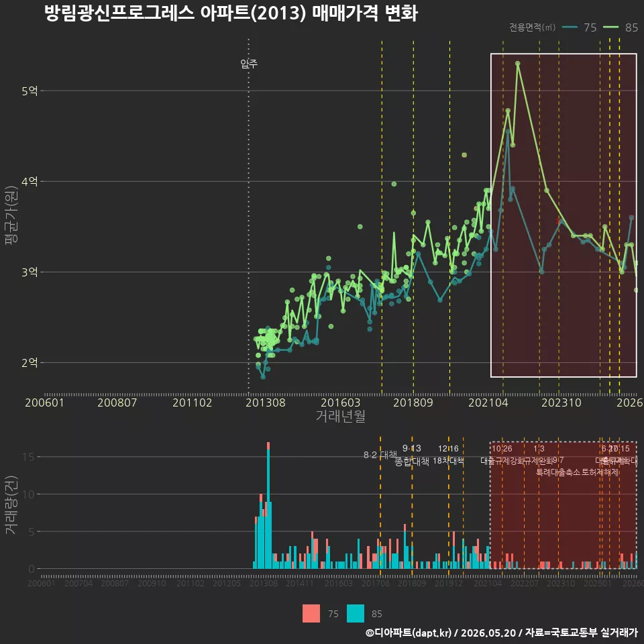Image resolution: width=644 pixels, height=644 pixels.
Task: Click the 201912 label on volume chart axis
Action: 449,583
